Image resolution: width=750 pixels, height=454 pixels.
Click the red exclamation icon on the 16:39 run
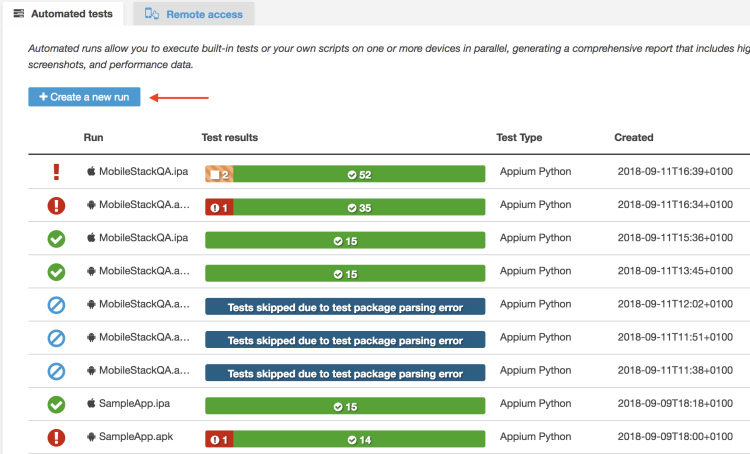click(x=57, y=172)
